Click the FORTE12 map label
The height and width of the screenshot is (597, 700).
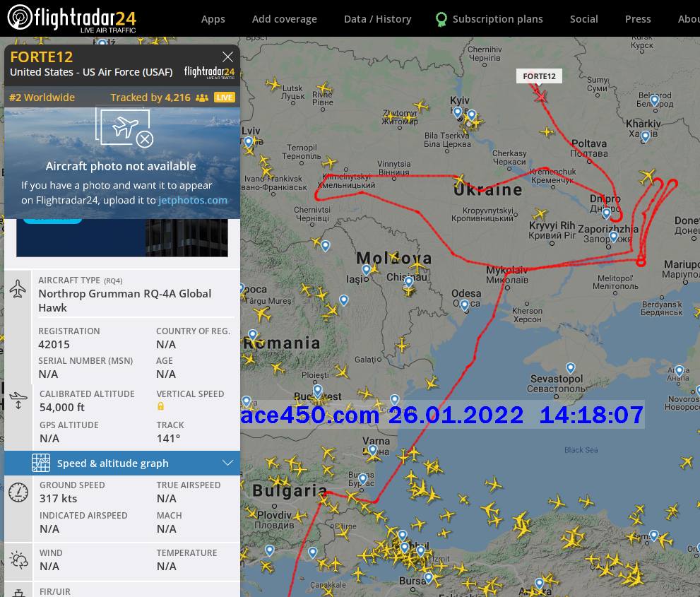click(x=539, y=76)
